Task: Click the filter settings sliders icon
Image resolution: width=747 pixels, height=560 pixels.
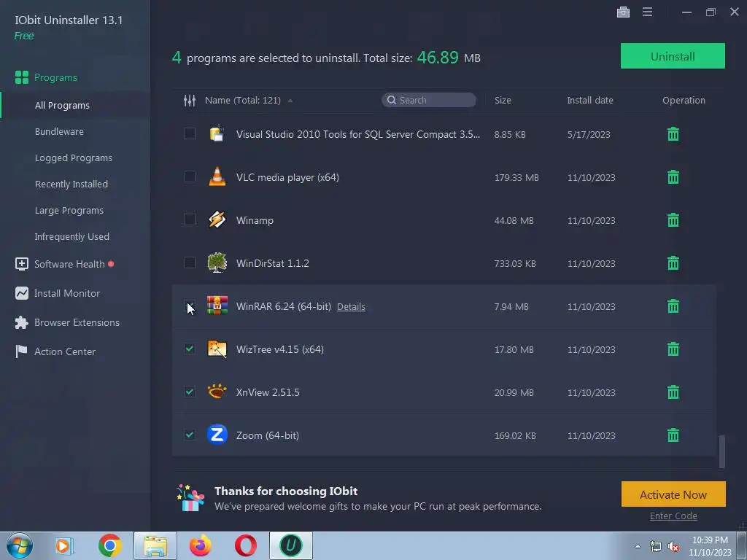Action: [190, 101]
